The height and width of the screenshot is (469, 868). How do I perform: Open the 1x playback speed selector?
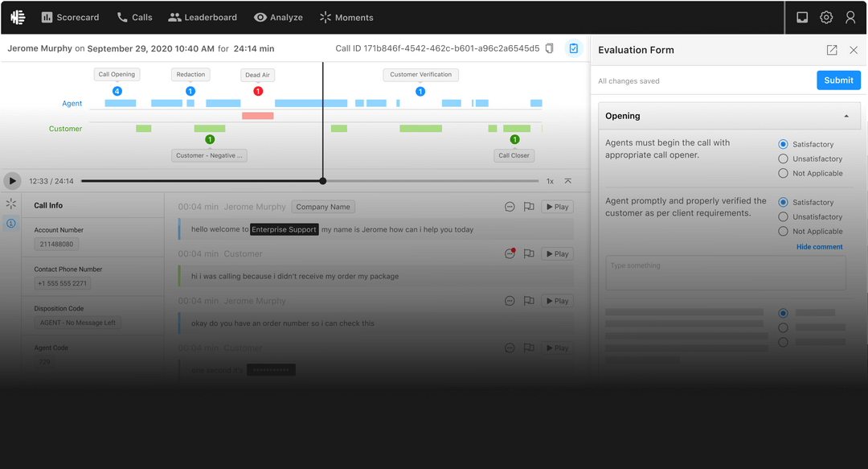point(550,181)
